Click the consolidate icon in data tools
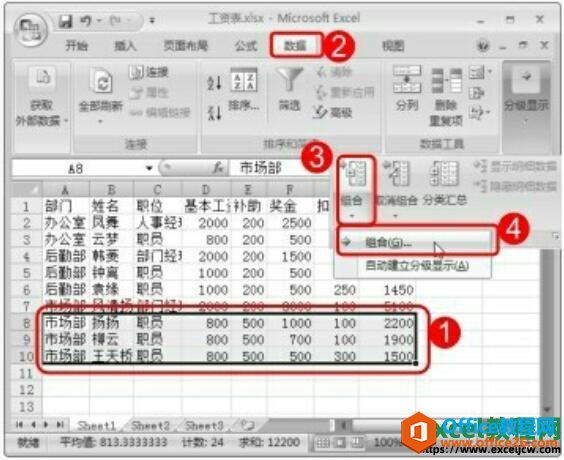The width and height of the screenshot is (564, 460). (x=476, y=94)
